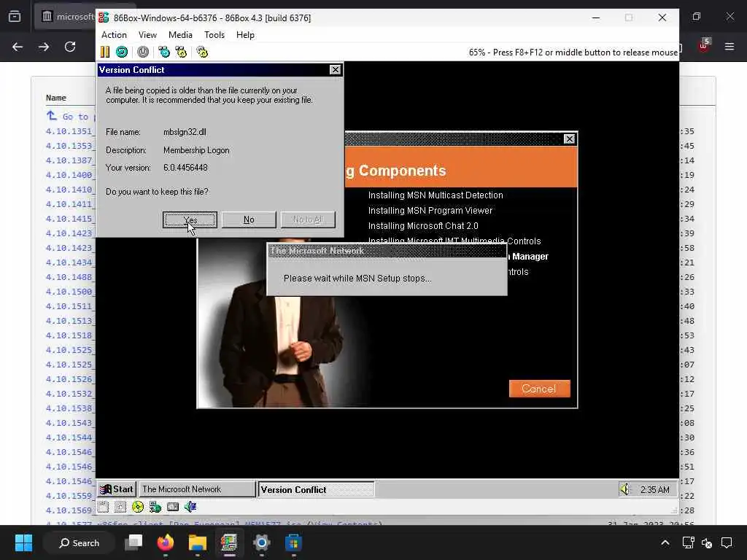This screenshot has height=560, width=747.
Task: Pause emulation in the 86Box toolbar
Action: 105,52
